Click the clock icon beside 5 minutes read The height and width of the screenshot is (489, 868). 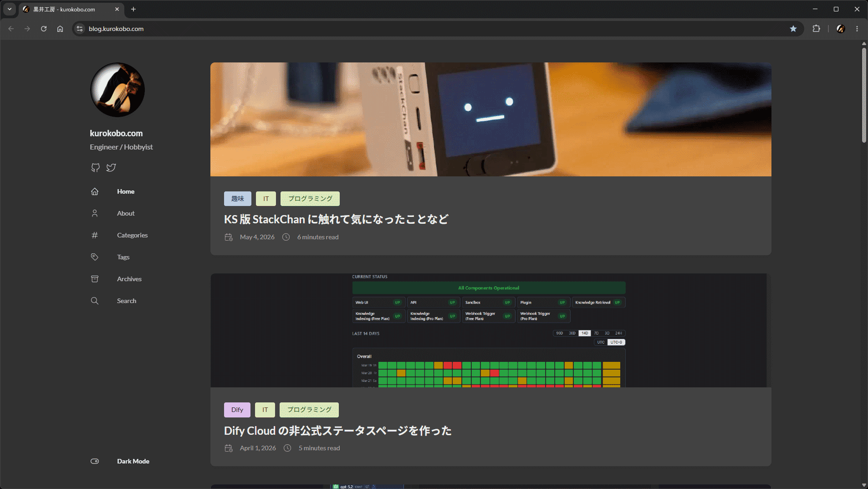[287, 448]
